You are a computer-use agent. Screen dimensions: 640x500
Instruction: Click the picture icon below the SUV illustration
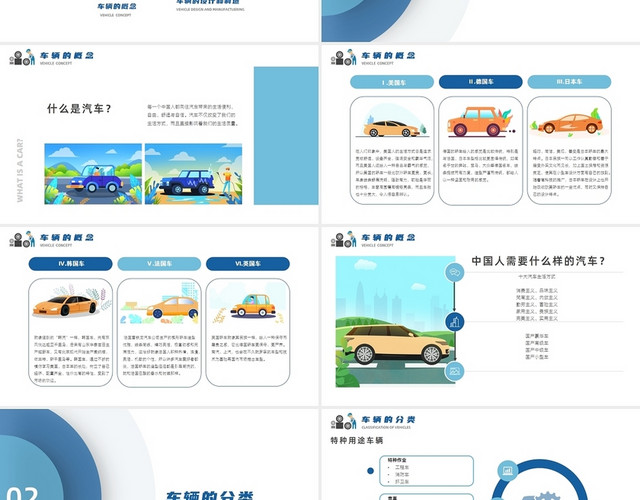(x=454, y=371)
